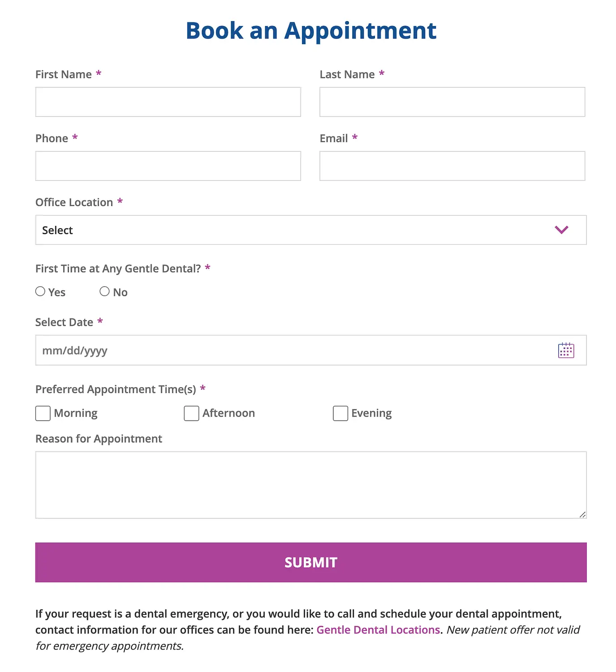Viewport: 616px width, 672px height.
Task: Click into the Email input field
Action: pyautogui.click(x=452, y=166)
